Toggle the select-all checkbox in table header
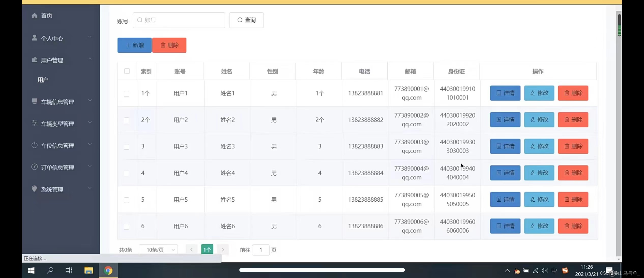Screen dimensions: 644x278 pyautogui.click(x=127, y=71)
